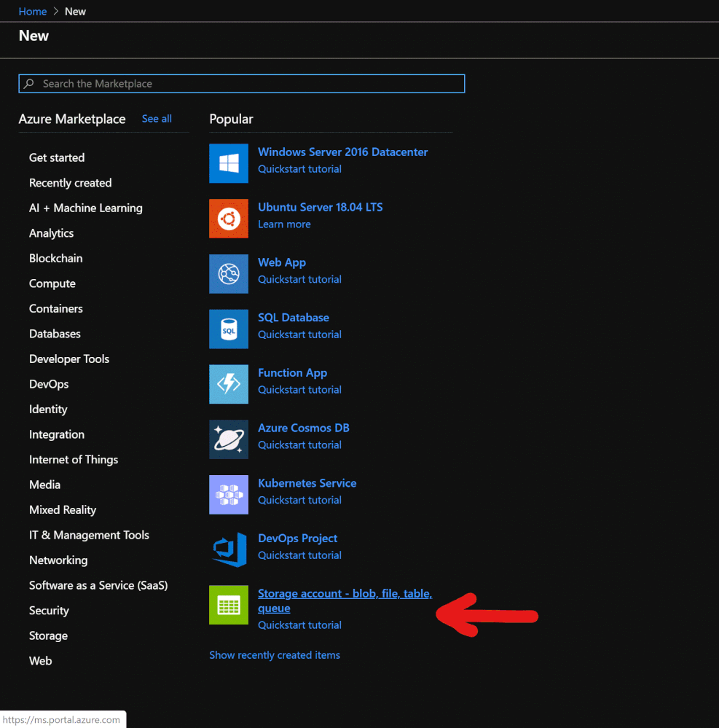Open Function App title link
The image size is (719, 728).
[x=292, y=373]
